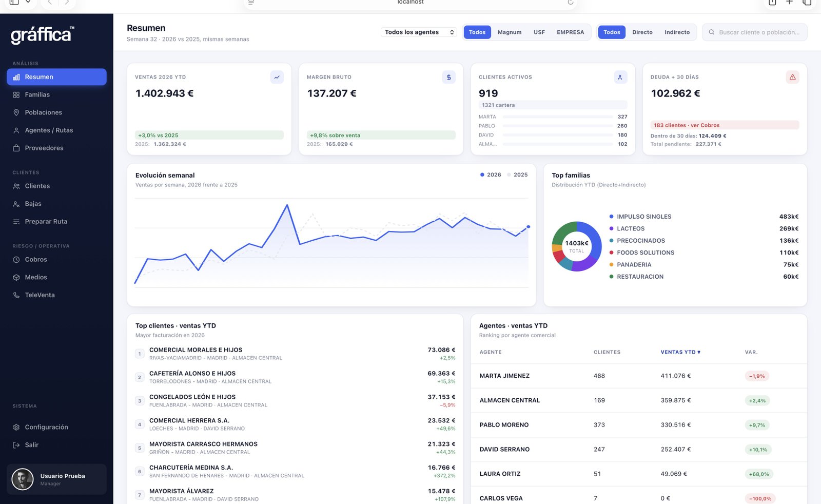This screenshot has width=821, height=504.
Task: Click the person icon on Clientes Activos card
Action: click(620, 77)
